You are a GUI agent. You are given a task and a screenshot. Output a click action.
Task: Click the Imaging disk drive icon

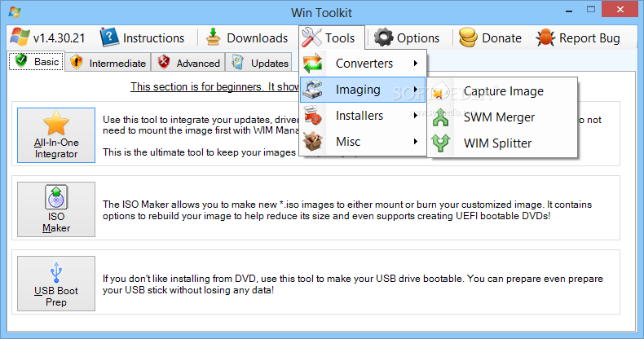coord(312,90)
